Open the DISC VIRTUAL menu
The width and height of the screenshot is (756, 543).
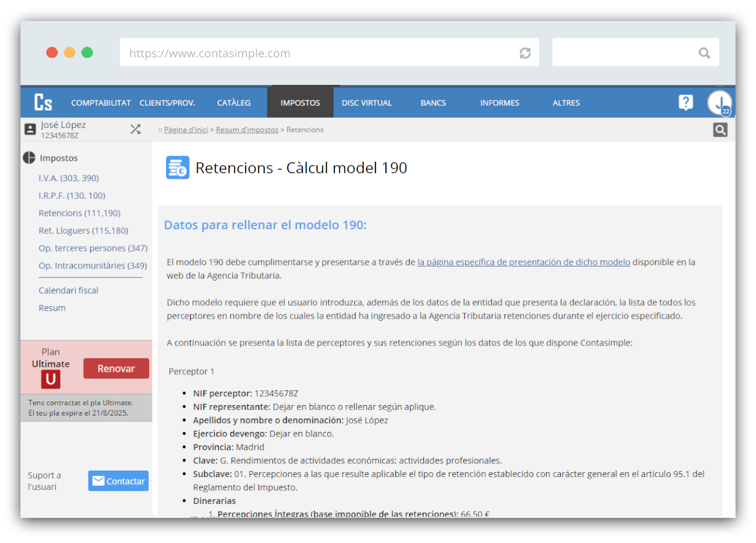[x=367, y=103]
